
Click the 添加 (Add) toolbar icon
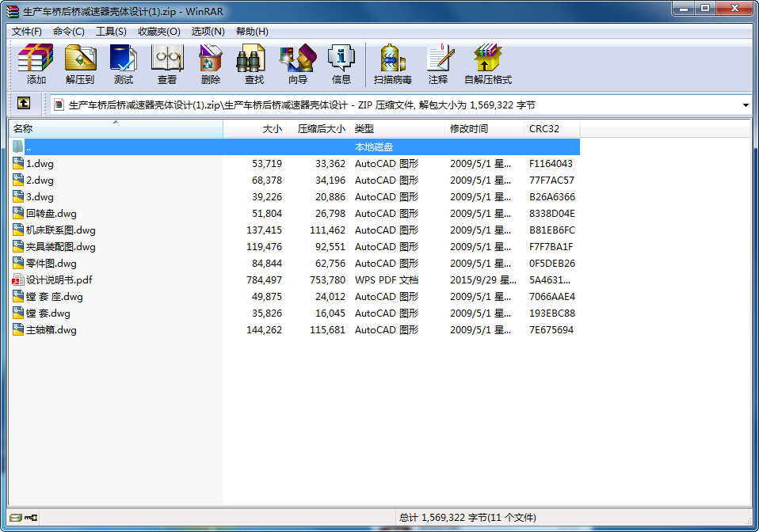point(36,64)
